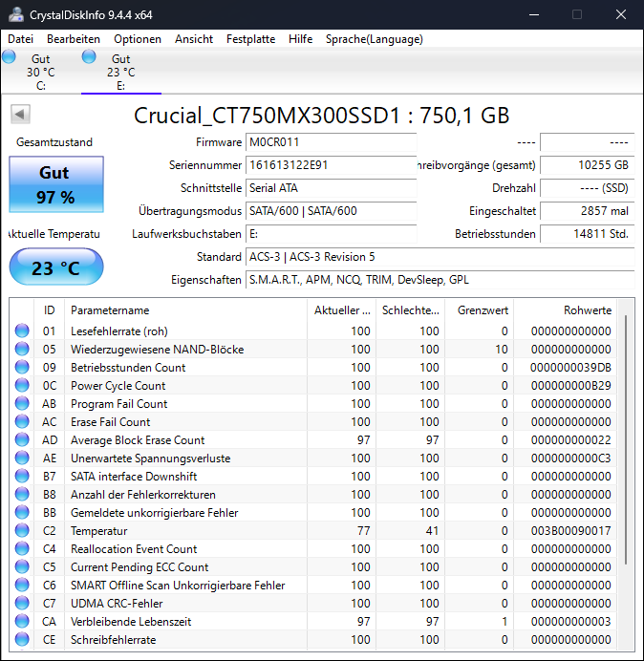The width and height of the screenshot is (644, 661).
Task: Click raw value 000000000022
Action: [x=571, y=440]
